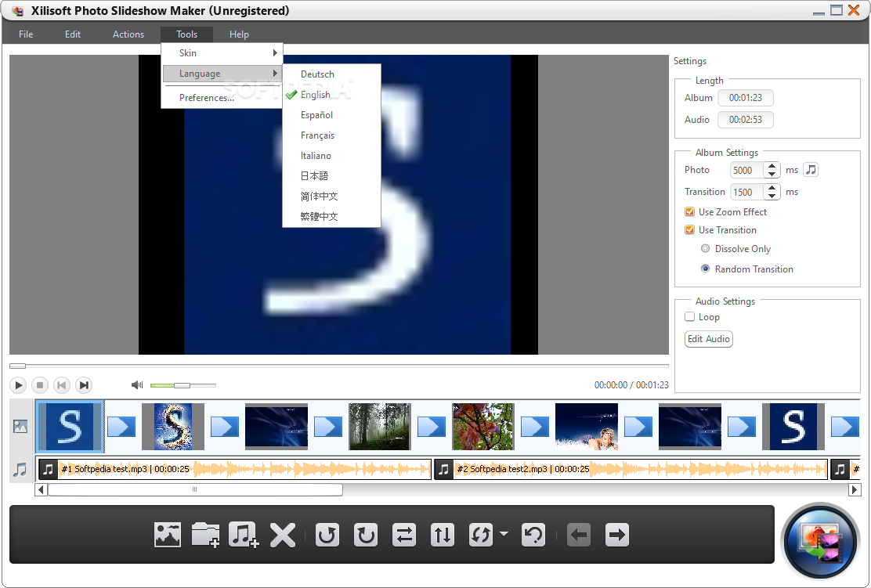
Task: Select the autumn leaves photo thumbnail
Action: [x=482, y=427]
